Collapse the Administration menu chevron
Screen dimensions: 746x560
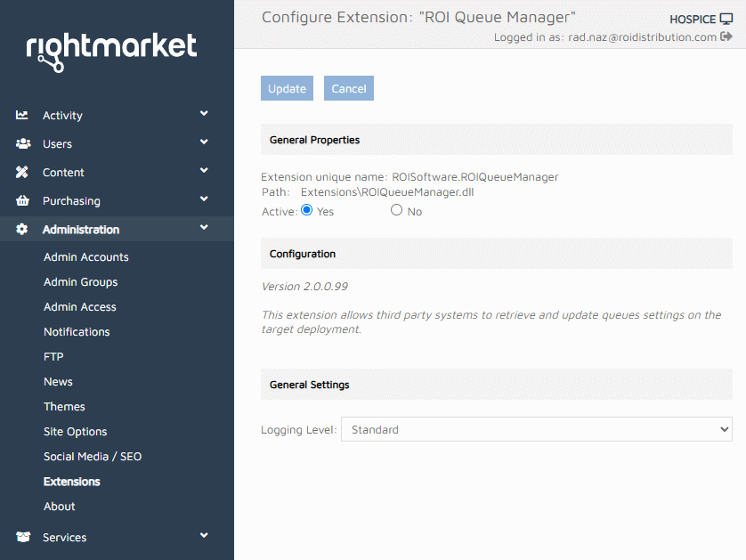coord(204,228)
